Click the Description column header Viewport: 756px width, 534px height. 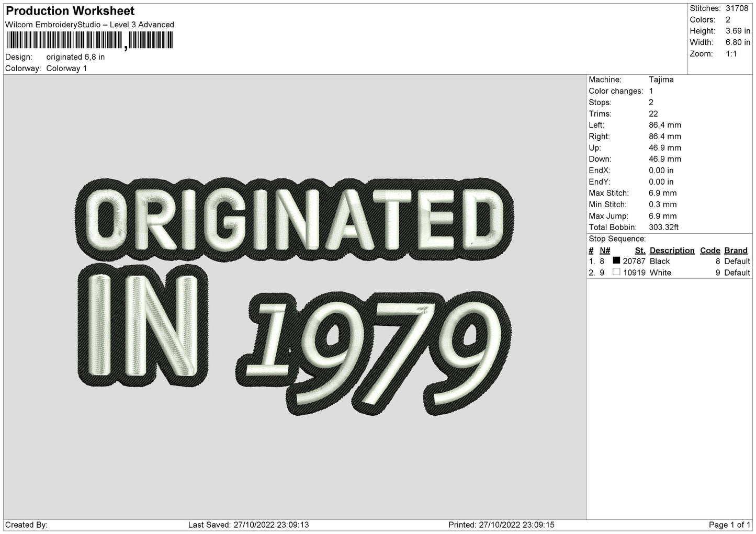(672, 251)
